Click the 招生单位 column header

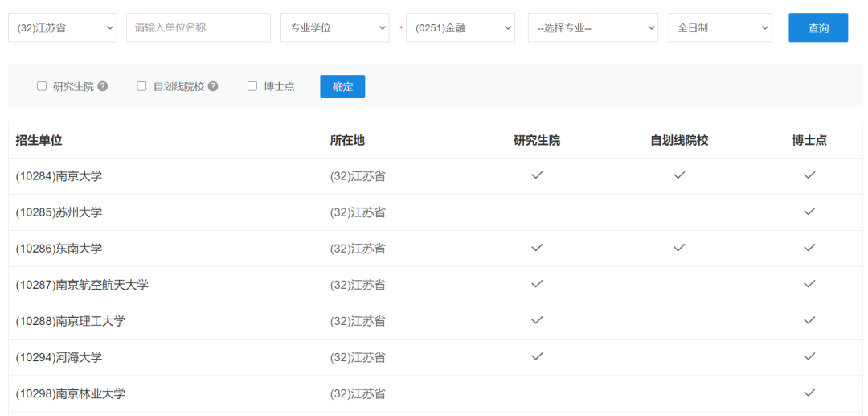(x=39, y=140)
